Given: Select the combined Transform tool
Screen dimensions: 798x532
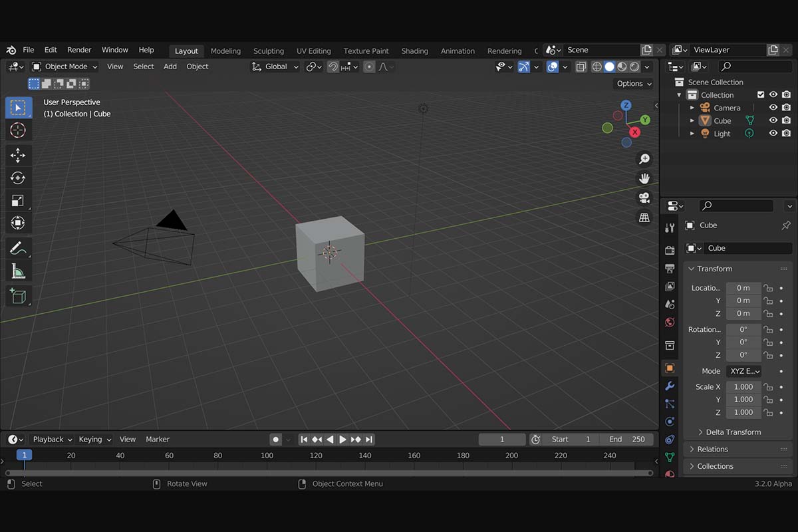Looking at the screenshot, I should pos(19,223).
